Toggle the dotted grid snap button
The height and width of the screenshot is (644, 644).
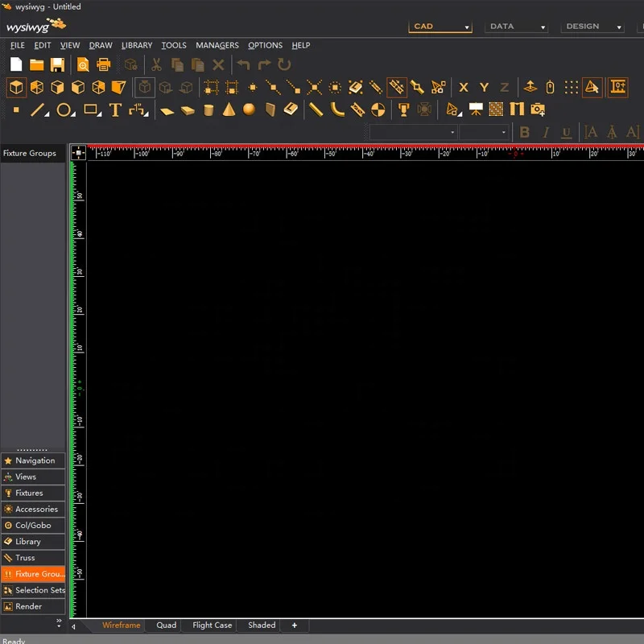(x=571, y=87)
